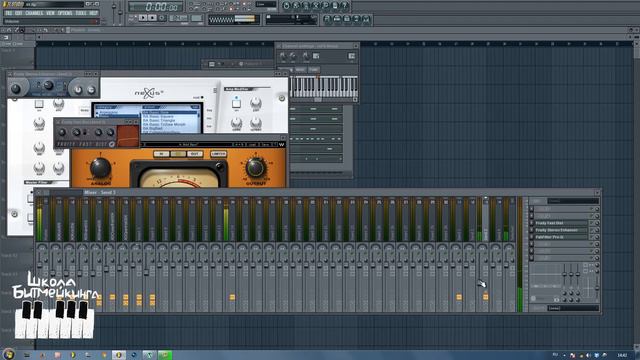Select the BA Basic TriSaw Morph preset

[164, 124]
